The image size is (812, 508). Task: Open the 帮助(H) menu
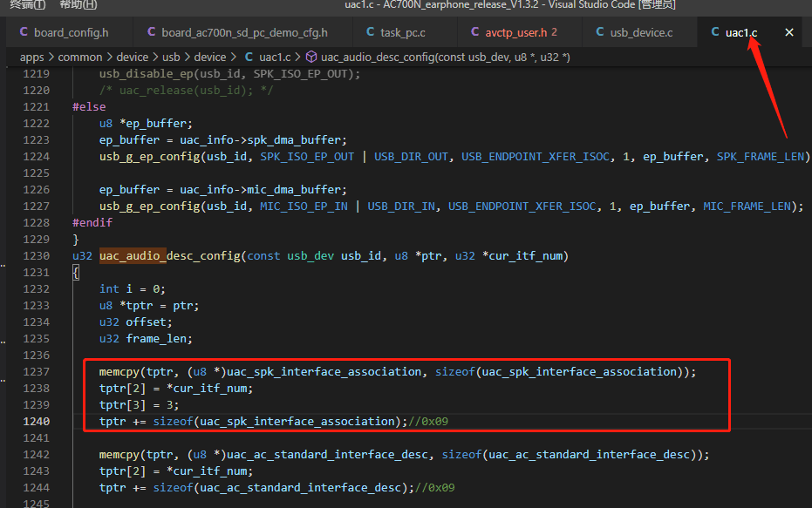[78, 4]
